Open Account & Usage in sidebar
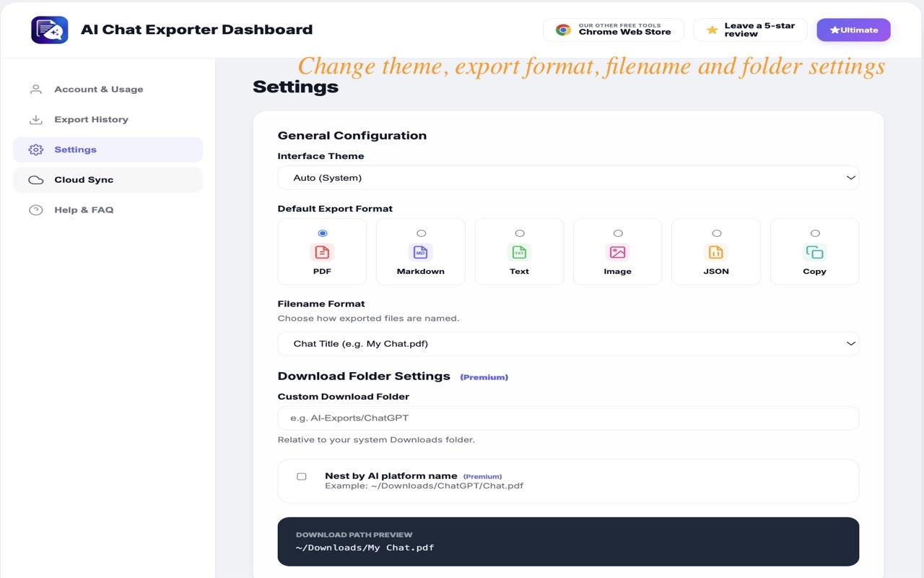Viewport: 924px width, 578px height. (98, 90)
